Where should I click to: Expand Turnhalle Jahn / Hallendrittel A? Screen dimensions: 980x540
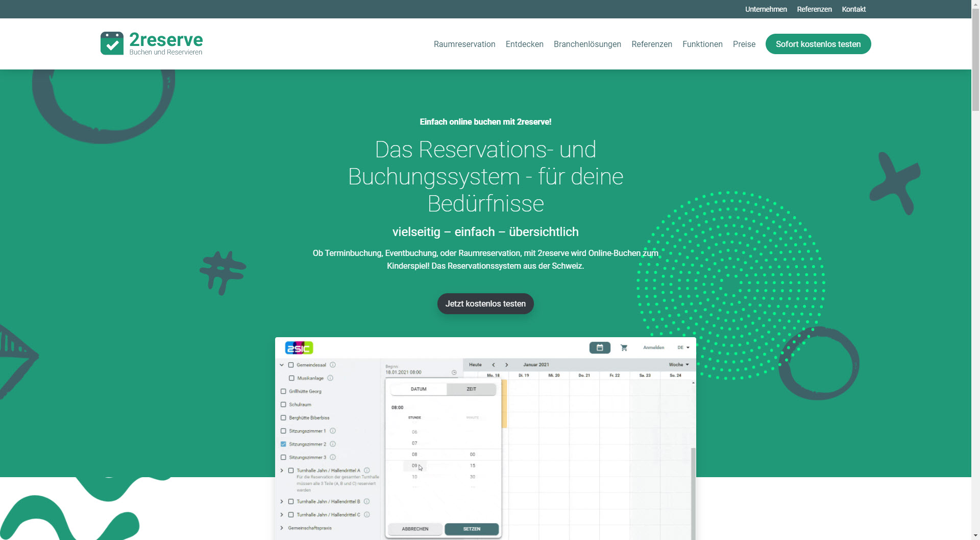point(281,470)
